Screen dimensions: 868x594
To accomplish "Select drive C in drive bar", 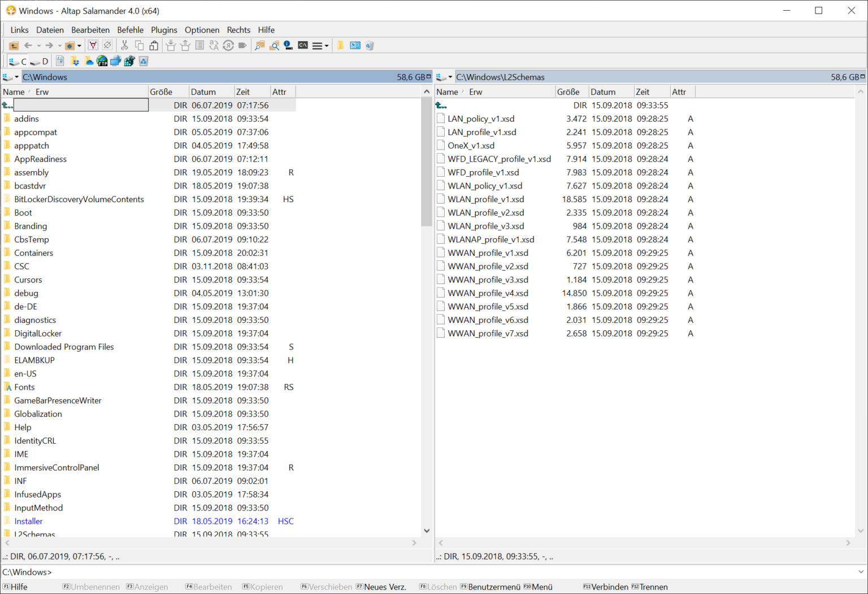I will 18,61.
